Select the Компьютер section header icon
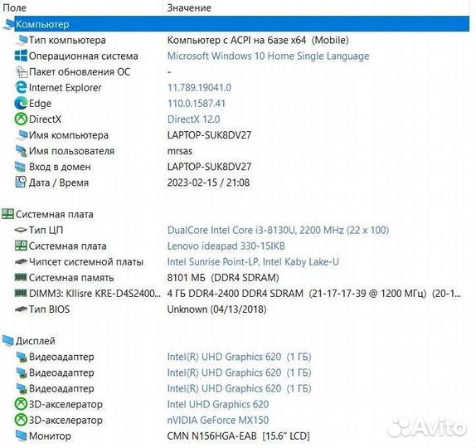476x448 pixels. click(x=8, y=24)
